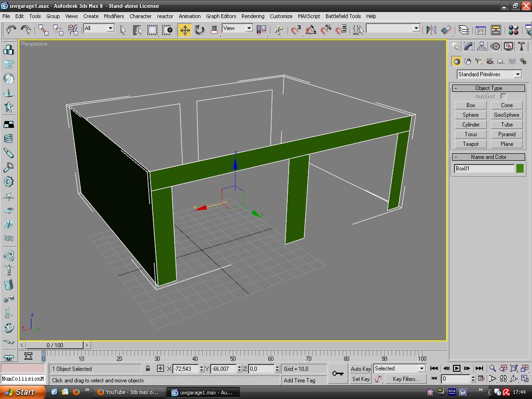Open the Standard Primitives dropdown
The height and width of the screenshot is (399, 532).
[518, 74]
